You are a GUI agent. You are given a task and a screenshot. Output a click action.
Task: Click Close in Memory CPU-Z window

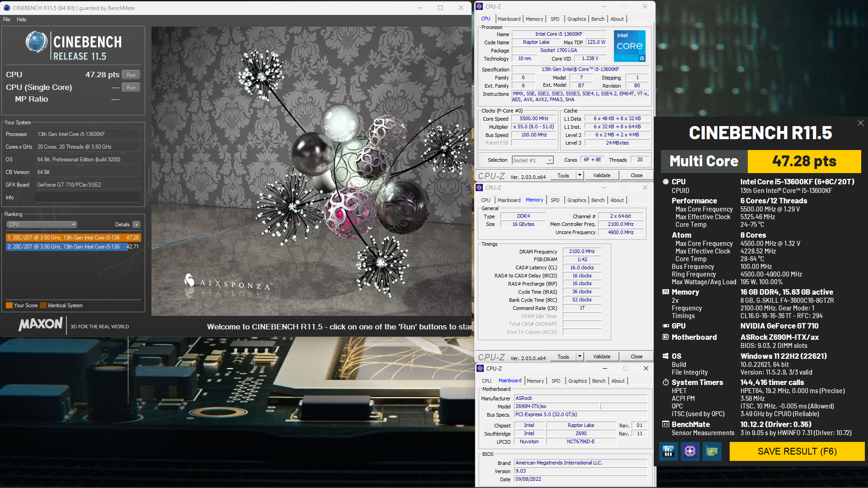pos(637,357)
